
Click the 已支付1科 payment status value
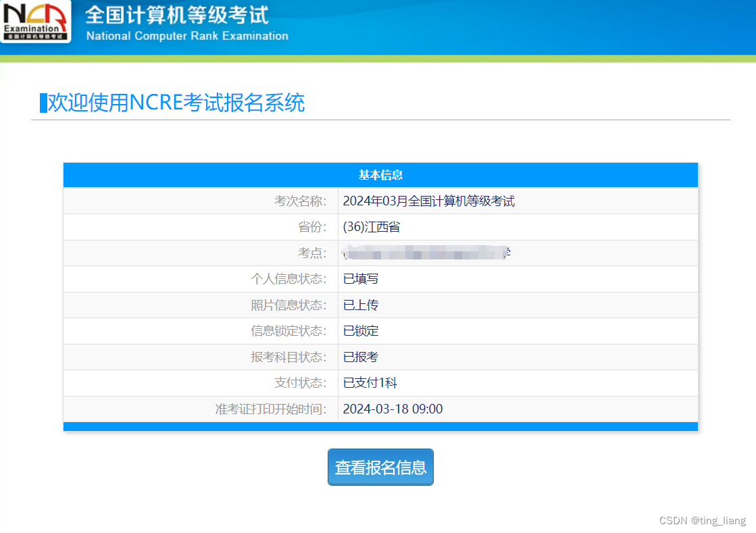point(369,382)
